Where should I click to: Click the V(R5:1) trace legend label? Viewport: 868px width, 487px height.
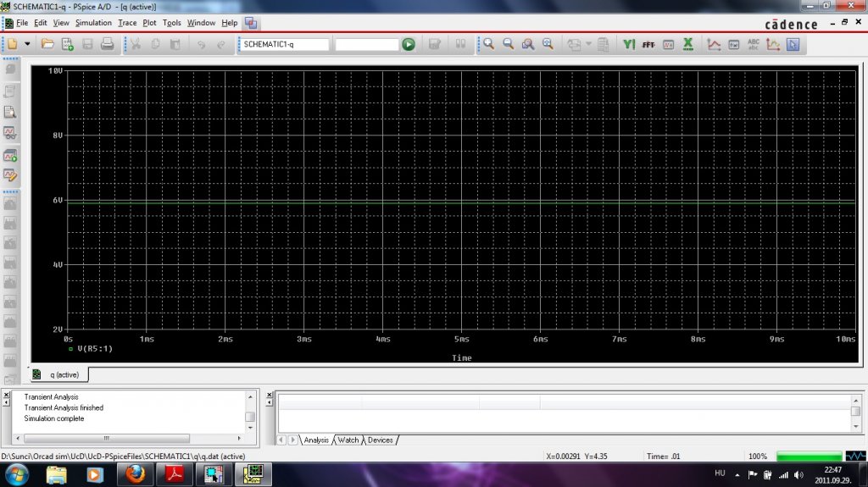click(x=95, y=349)
